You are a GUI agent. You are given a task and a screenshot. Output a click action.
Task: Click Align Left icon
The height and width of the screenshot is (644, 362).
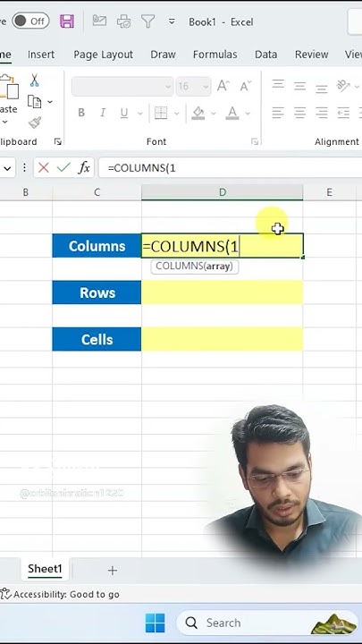(x=278, y=113)
